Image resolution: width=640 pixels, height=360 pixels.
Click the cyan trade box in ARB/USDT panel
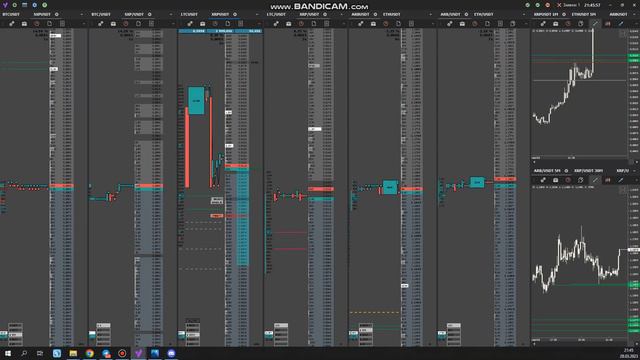(x=477, y=182)
